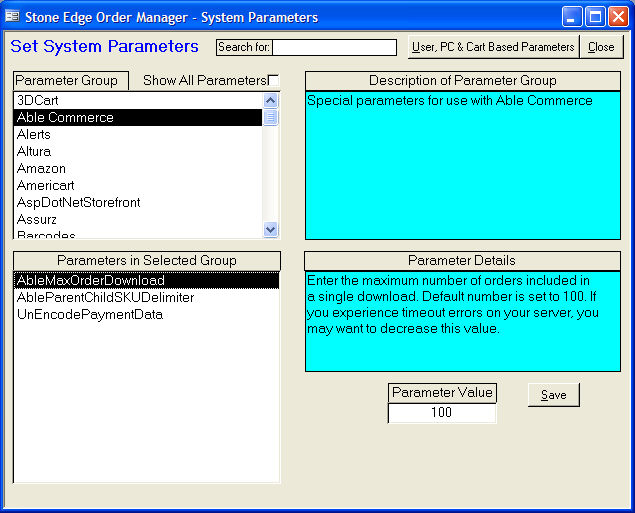The width and height of the screenshot is (635, 513).
Task: Minimize the System Parameters window
Action: pos(572,17)
